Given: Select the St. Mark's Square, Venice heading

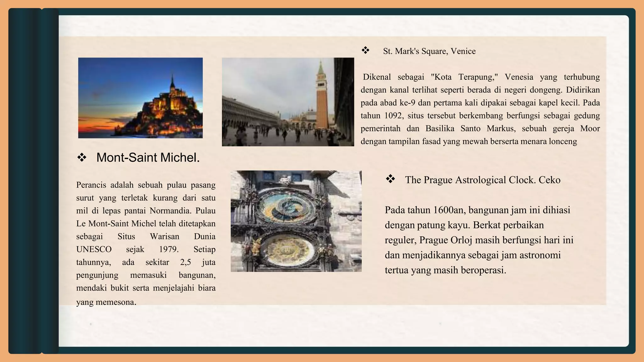Looking at the screenshot, I should 429,51.
